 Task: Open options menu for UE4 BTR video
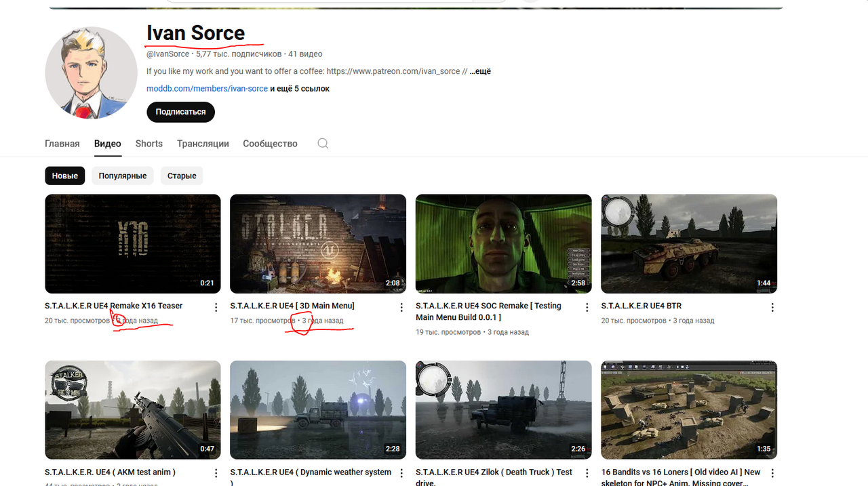[772, 308]
